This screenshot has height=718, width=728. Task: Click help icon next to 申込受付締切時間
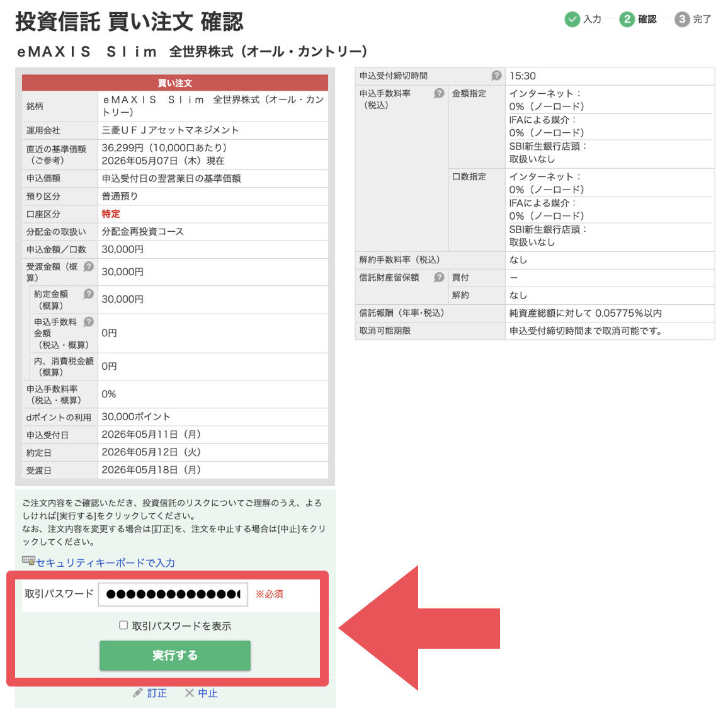pos(496,75)
